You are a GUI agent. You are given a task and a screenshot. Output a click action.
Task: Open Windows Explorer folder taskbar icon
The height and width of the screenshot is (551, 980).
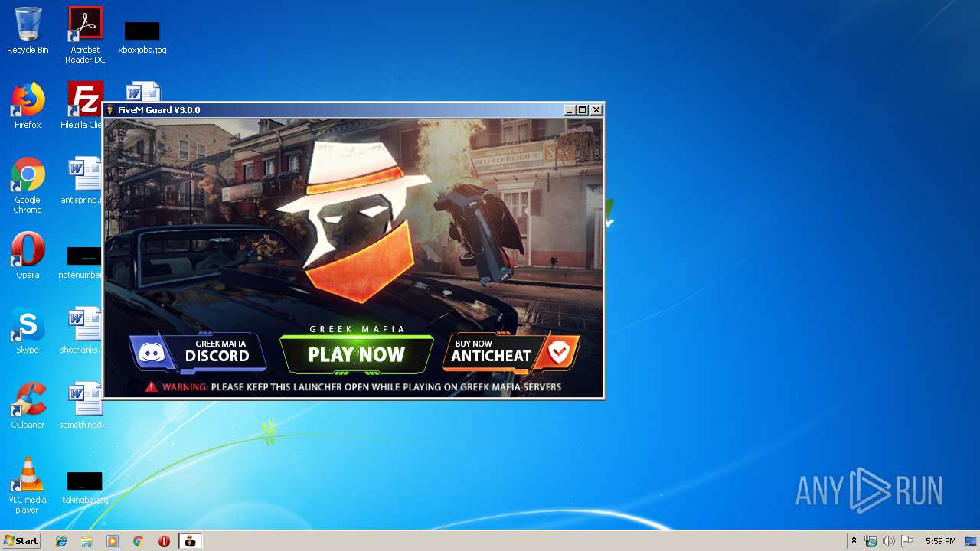(x=87, y=541)
